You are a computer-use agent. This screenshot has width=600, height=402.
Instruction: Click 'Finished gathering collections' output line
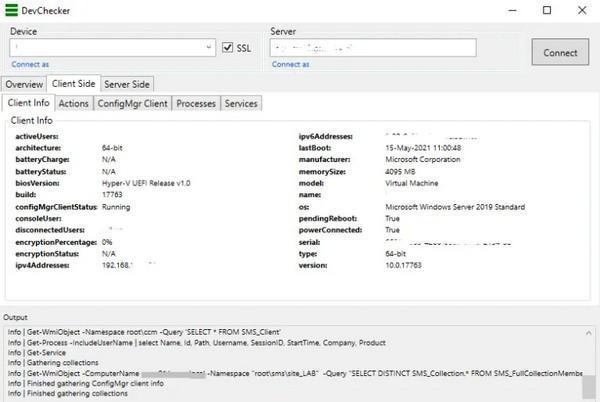click(68, 393)
